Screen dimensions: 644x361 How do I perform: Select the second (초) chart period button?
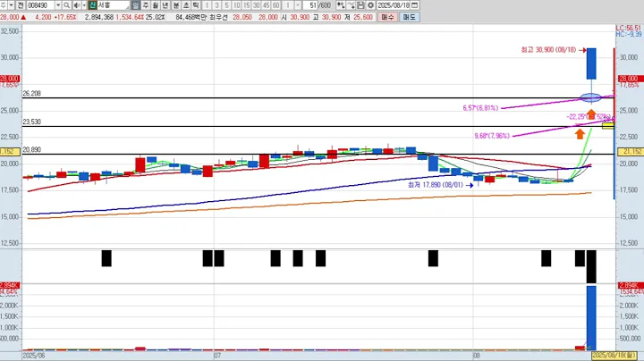click(x=186, y=5)
